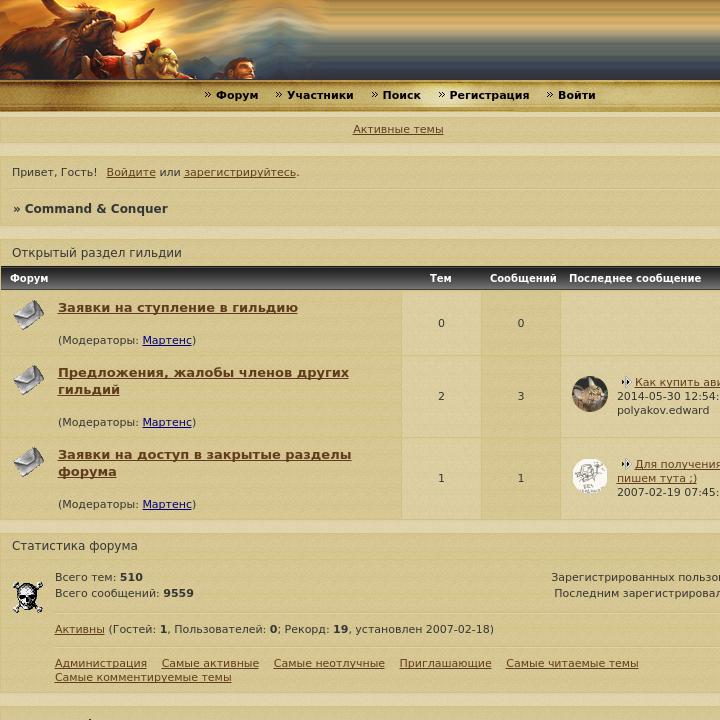The height and width of the screenshot is (720, 720).
Task: Open forum Заявки на доступ в закрытые разделы
Action: tap(204, 463)
